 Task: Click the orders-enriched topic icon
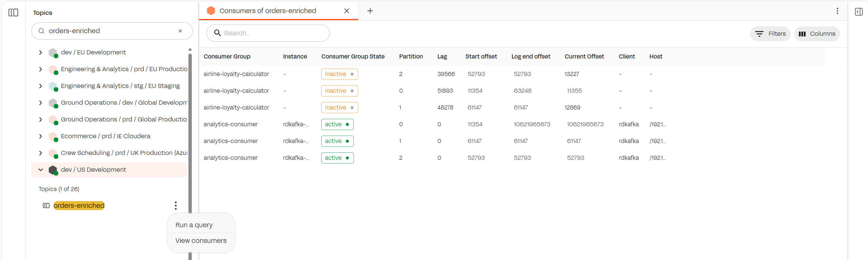click(x=46, y=206)
